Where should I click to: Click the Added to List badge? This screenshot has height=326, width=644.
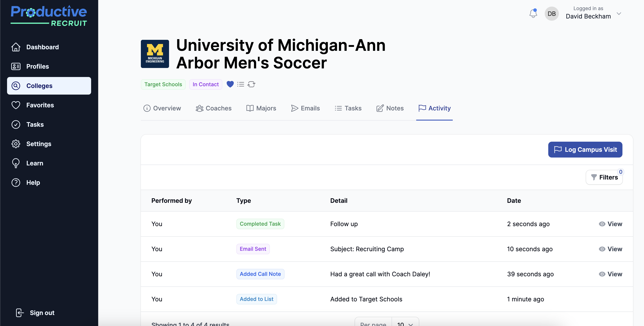click(256, 299)
